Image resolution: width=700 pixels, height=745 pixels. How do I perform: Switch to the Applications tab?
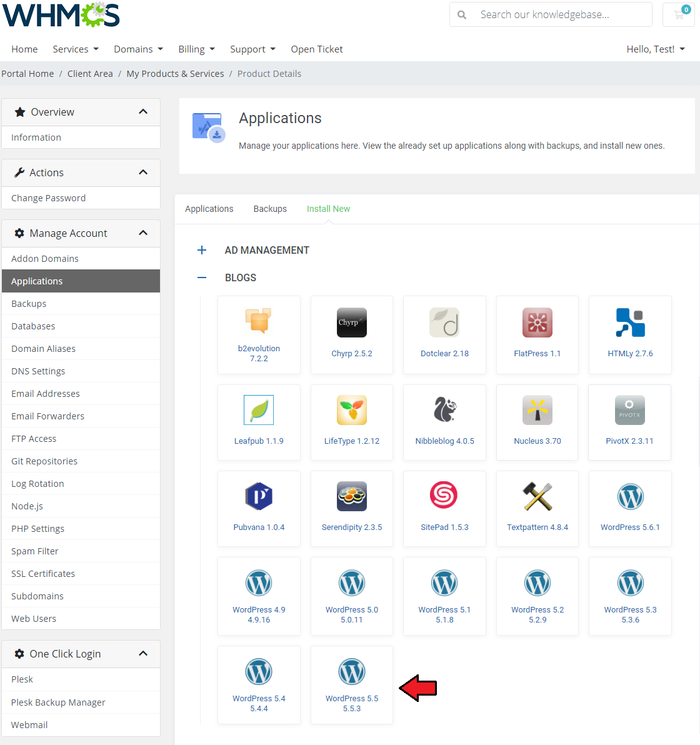[x=209, y=209]
